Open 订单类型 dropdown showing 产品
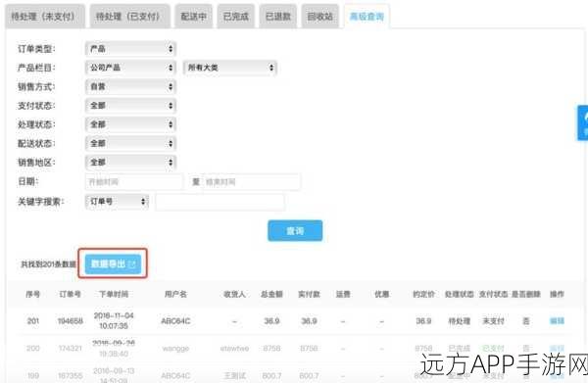This screenshot has height=383, width=588. (130, 49)
